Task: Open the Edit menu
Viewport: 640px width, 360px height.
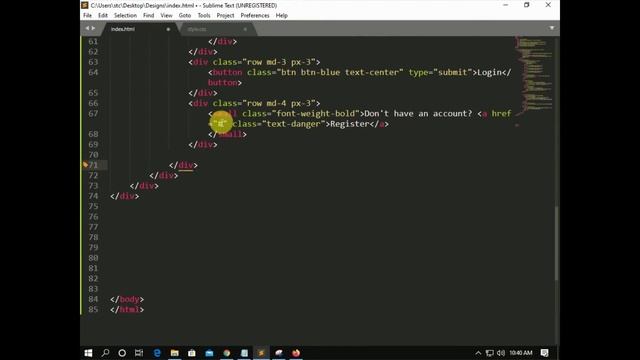Action: (x=103, y=16)
